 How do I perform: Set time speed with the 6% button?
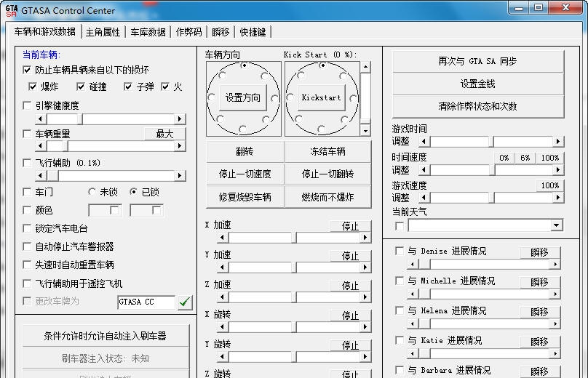click(525, 158)
